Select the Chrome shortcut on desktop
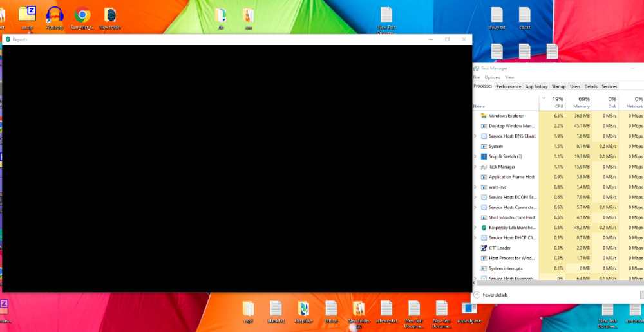644x332 pixels. coord(82,17)
